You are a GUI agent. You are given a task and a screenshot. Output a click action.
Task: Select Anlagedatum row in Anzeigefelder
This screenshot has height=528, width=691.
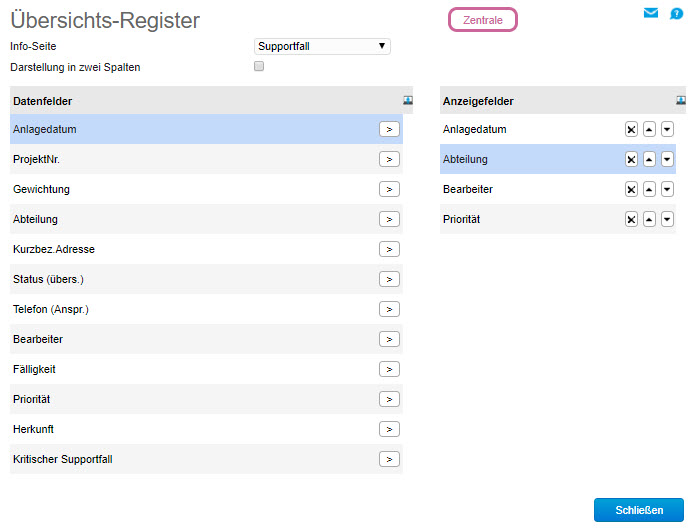(x=558, y=129)
